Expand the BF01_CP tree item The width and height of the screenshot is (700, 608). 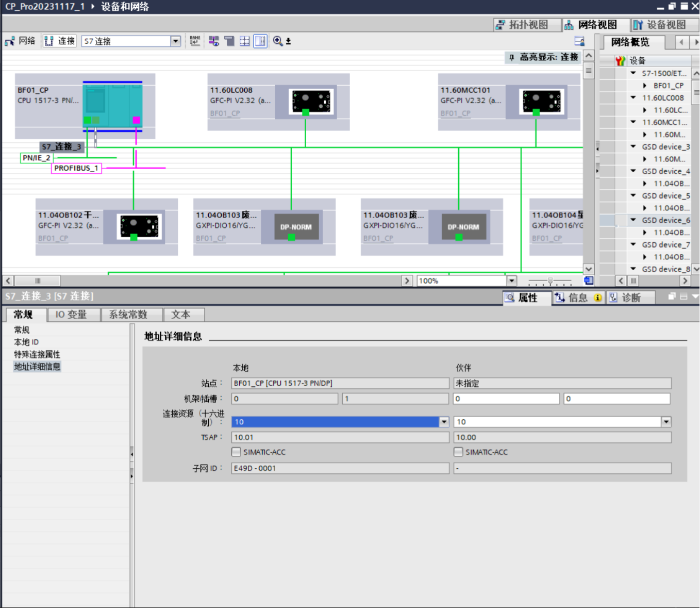point(645,86)
